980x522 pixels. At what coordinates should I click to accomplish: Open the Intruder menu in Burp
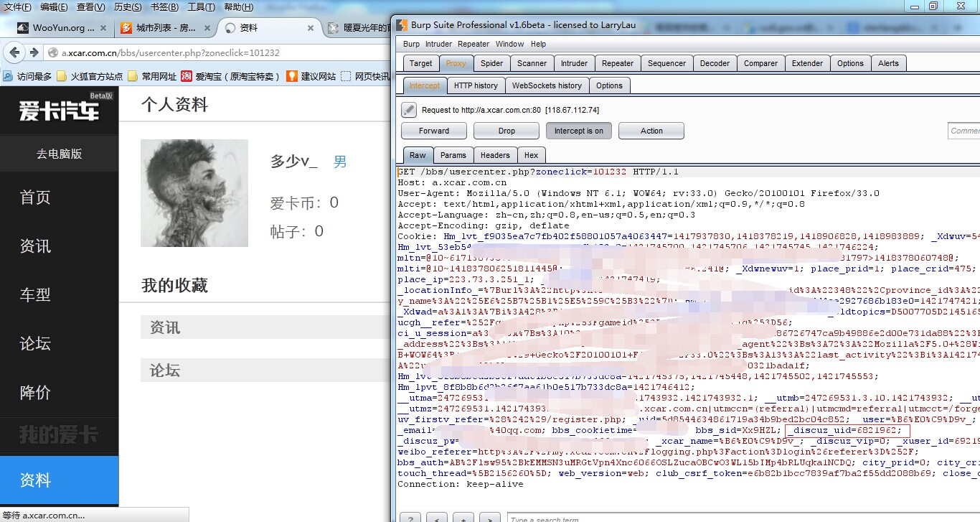438,44
